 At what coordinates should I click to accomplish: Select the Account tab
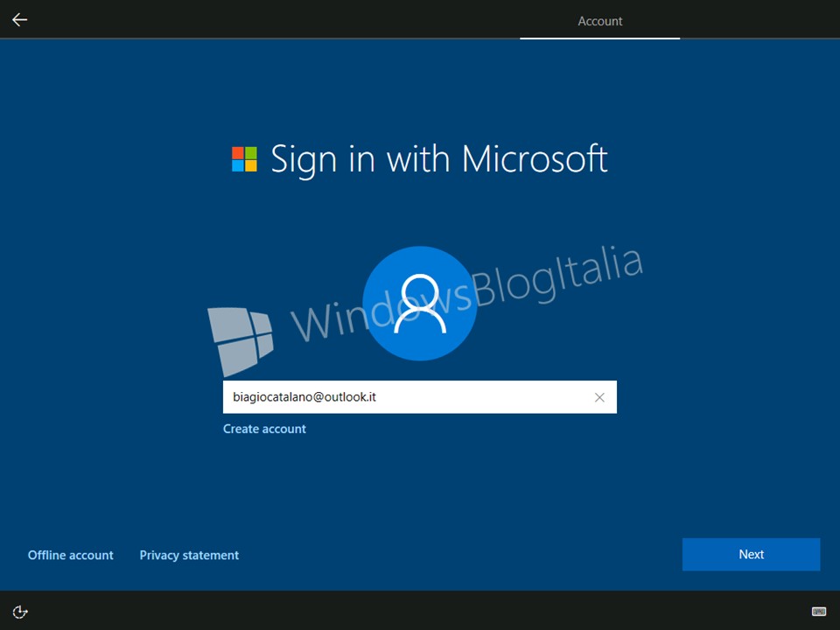600,21
